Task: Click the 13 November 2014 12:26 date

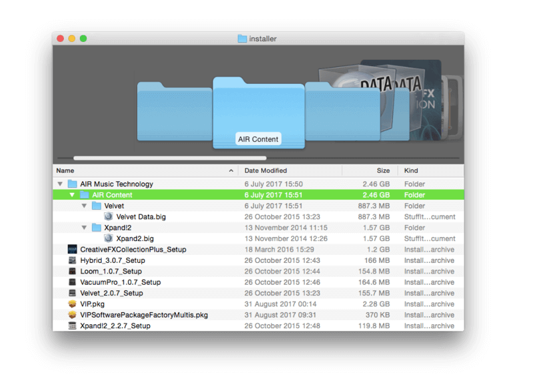Action: point(286,238)
